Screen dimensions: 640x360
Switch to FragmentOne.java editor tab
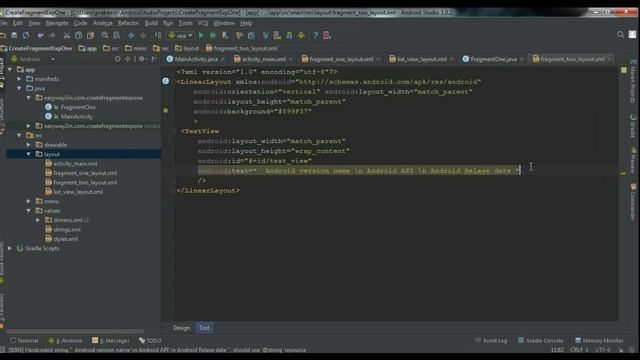[x=493, y=59]
